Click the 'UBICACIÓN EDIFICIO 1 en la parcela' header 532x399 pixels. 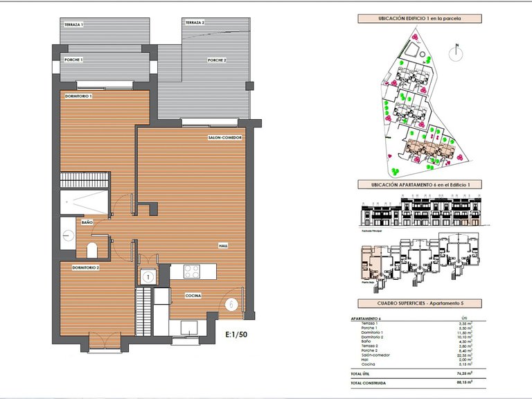pos(420,19)
